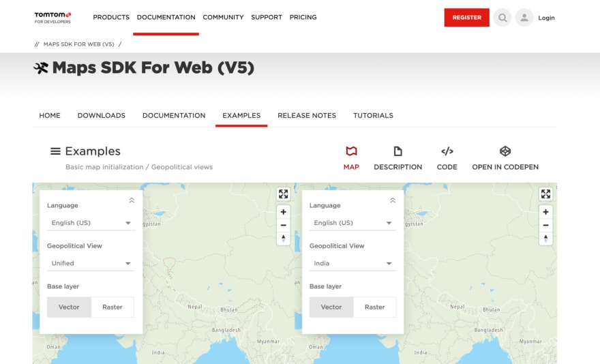The height and width of the screenshot is (364, 600).
Task: Open left panel Language dropdown
Action: [x=91, y=223]
